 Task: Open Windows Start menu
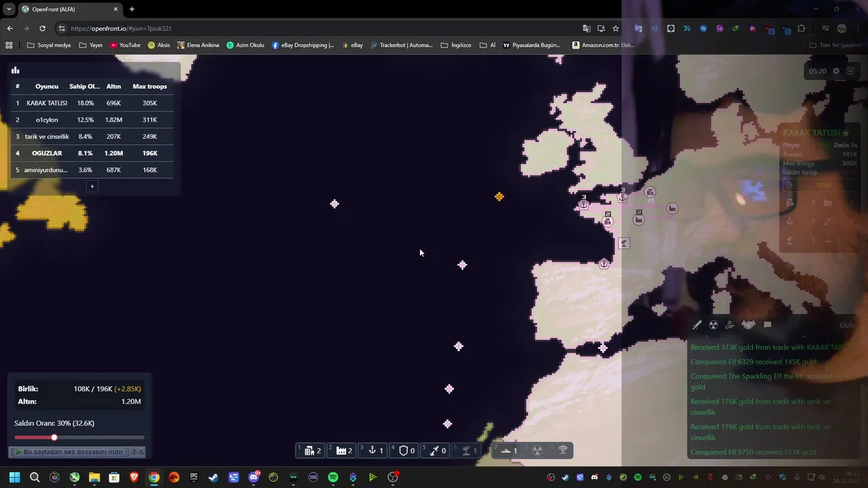pyautogui.click(x=14, y=477)
